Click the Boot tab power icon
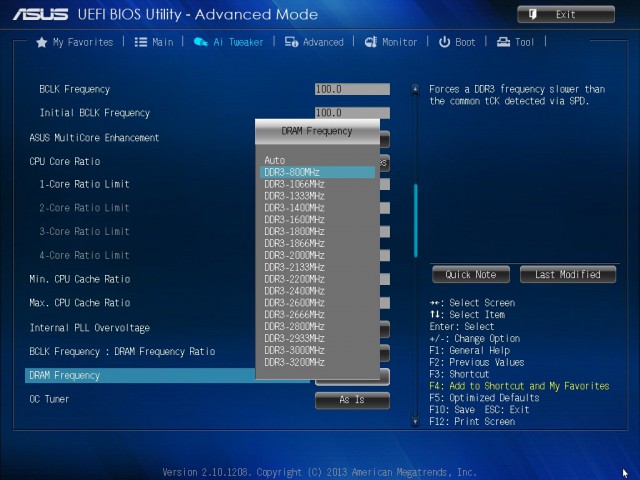 click(444, 42)
